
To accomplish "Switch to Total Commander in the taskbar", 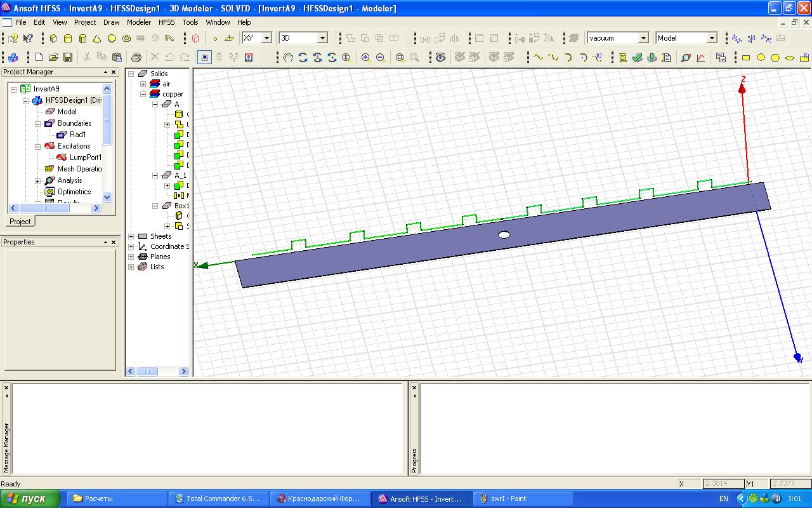I will pyautogui.click(x=218, y=498).
